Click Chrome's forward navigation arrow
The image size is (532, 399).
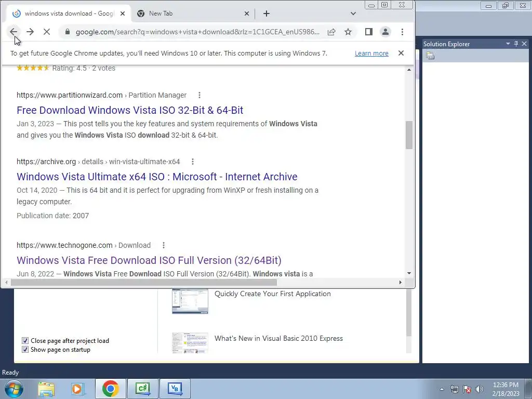pyautogui.click(x=30, y=32)
